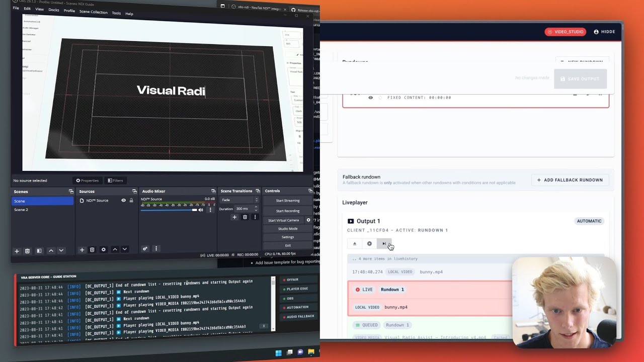Screen dimensions: 644x362
Task: Open Fade transition dropdown
Action: pos(239,200)
